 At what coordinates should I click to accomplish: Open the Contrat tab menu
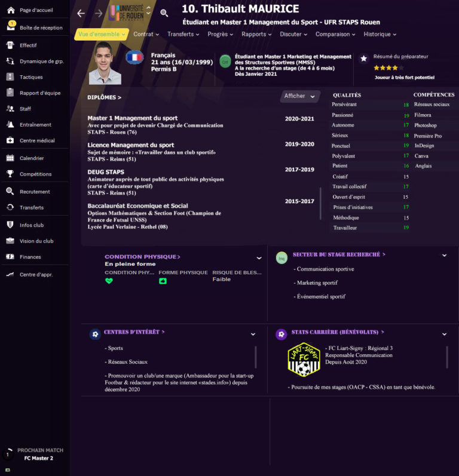tap(146, 34)
